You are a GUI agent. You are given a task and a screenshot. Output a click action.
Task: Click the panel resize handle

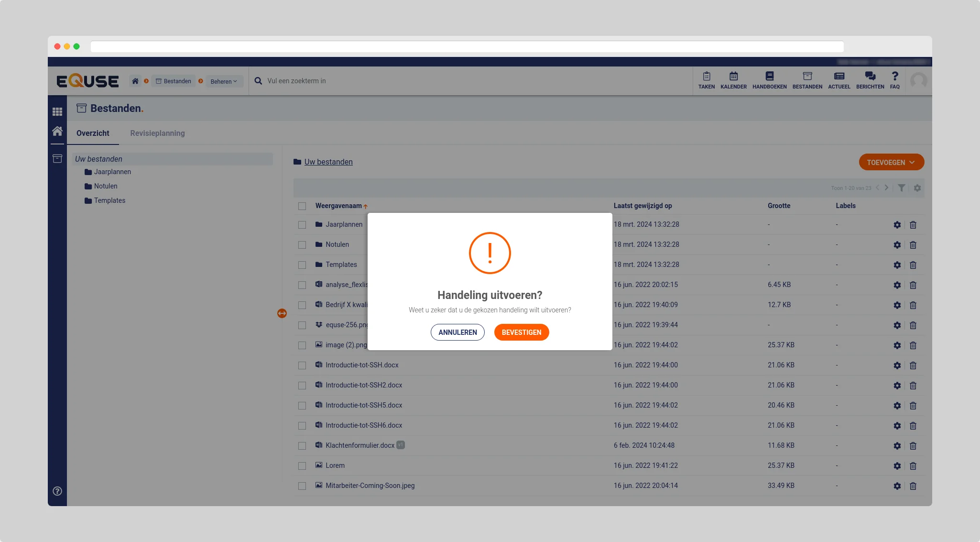(282, 313)
